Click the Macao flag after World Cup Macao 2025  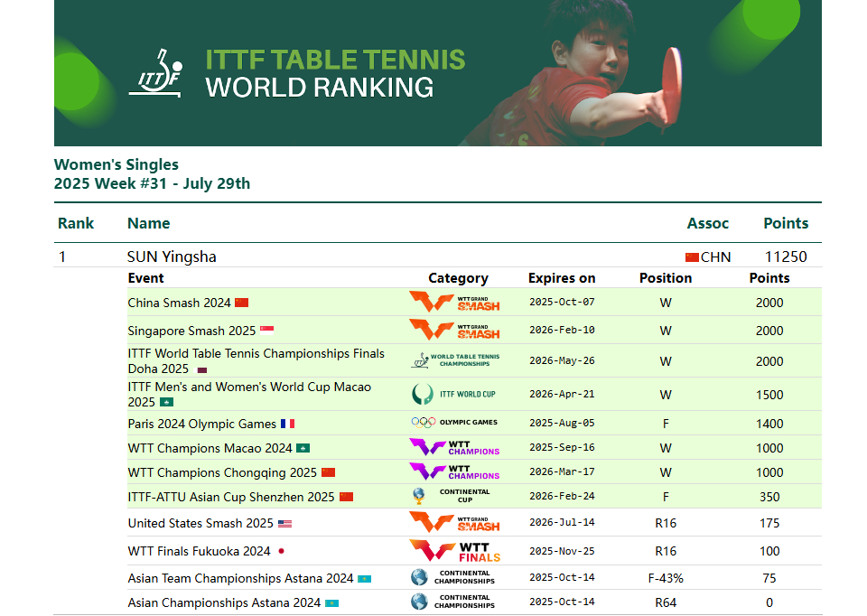point(166,402)
